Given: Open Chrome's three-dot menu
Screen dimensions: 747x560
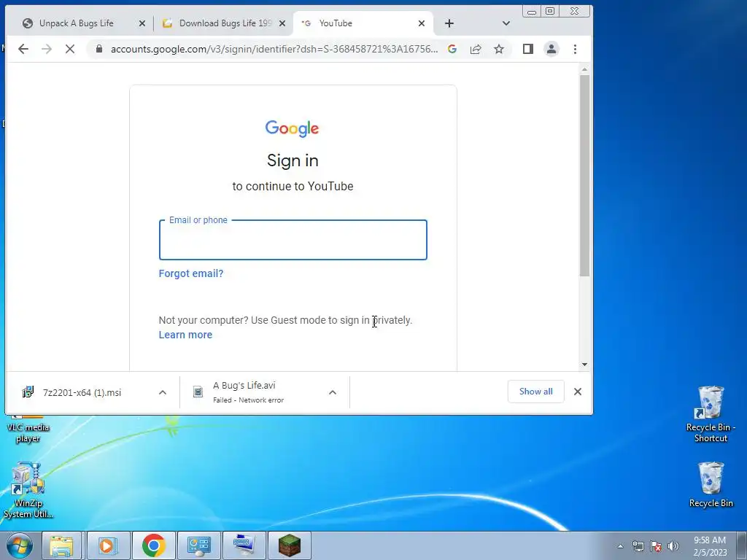Looking at the screenshot, I should point(575,49).
